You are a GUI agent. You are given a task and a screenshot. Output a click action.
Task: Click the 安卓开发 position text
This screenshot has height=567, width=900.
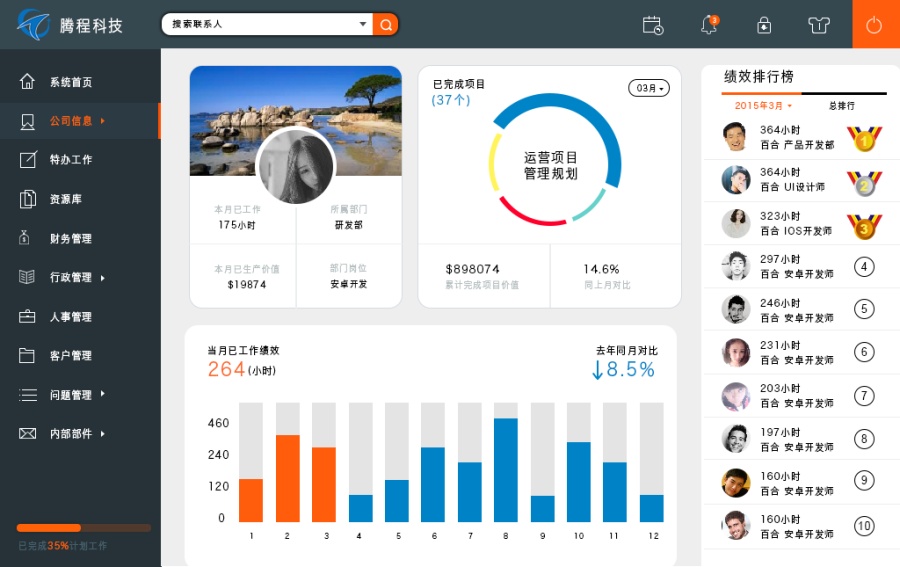[348, 284]
